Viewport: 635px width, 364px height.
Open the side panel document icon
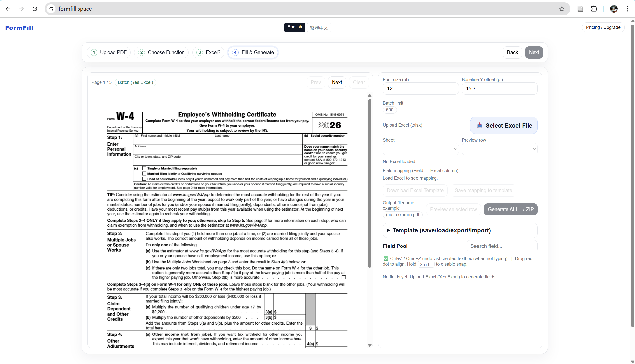pos(580,9)
